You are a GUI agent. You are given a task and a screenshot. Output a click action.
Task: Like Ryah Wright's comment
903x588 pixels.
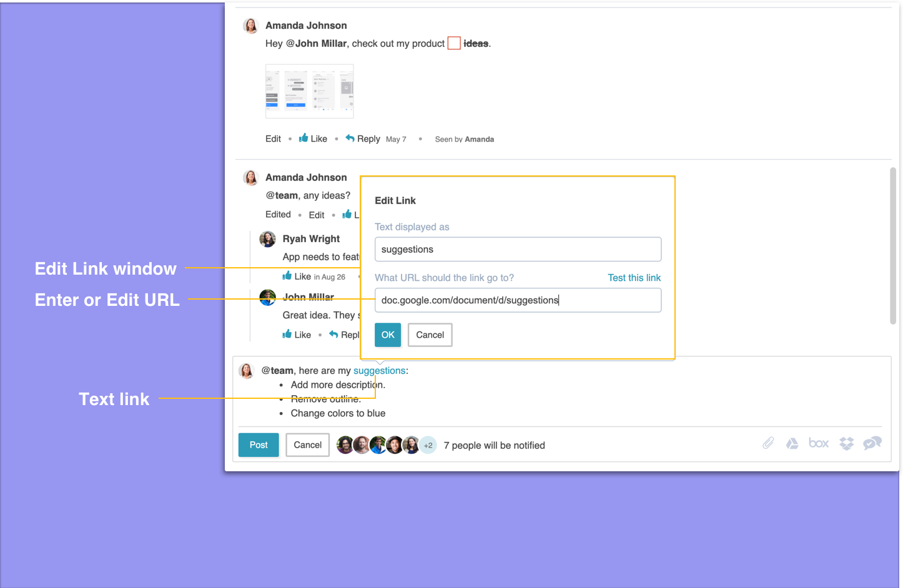[297, 277]
